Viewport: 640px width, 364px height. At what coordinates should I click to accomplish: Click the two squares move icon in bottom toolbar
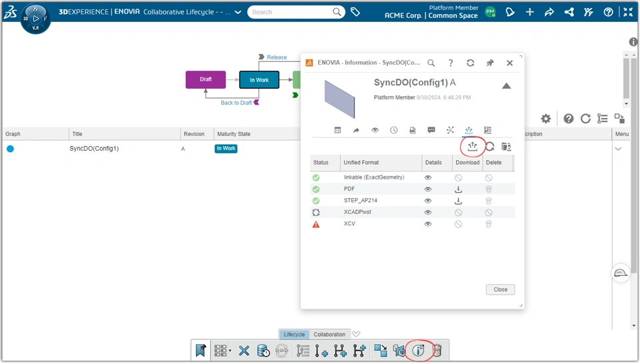381,351
